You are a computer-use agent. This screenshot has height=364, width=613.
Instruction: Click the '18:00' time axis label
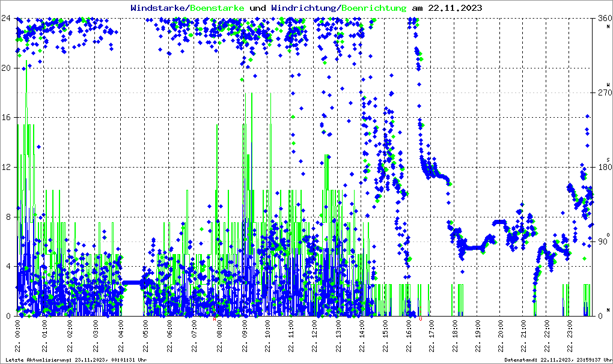[455, 336]
